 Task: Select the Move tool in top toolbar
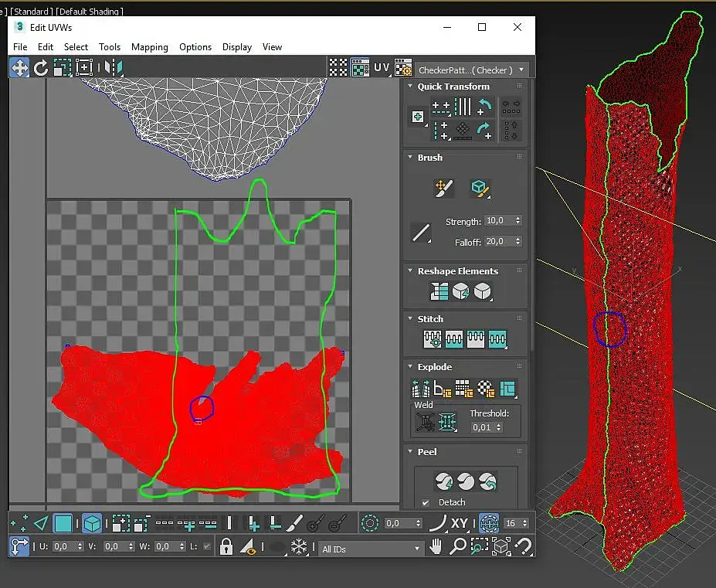pyautogui.click(x=19, y=68)
